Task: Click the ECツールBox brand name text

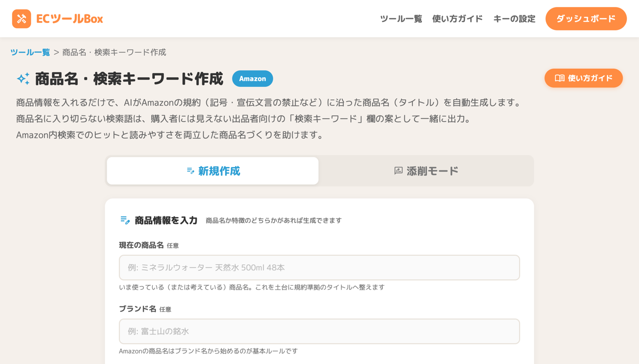Action: click(x=69, y=19)
